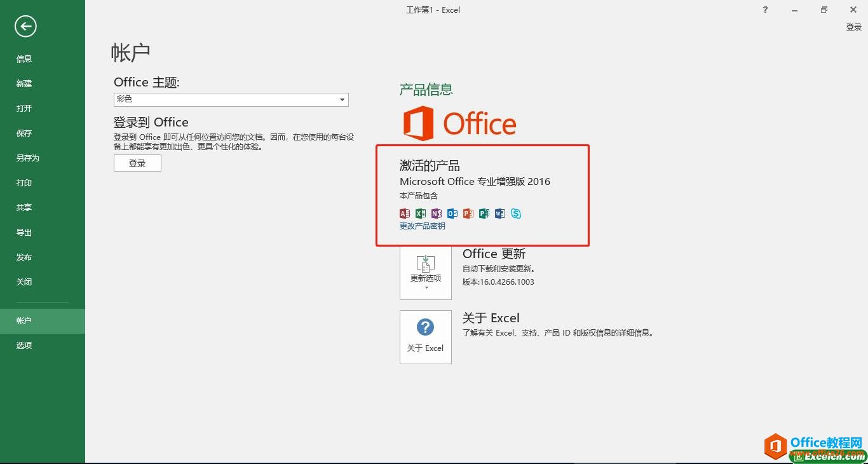Click the Access product icon

click(405, 214)
